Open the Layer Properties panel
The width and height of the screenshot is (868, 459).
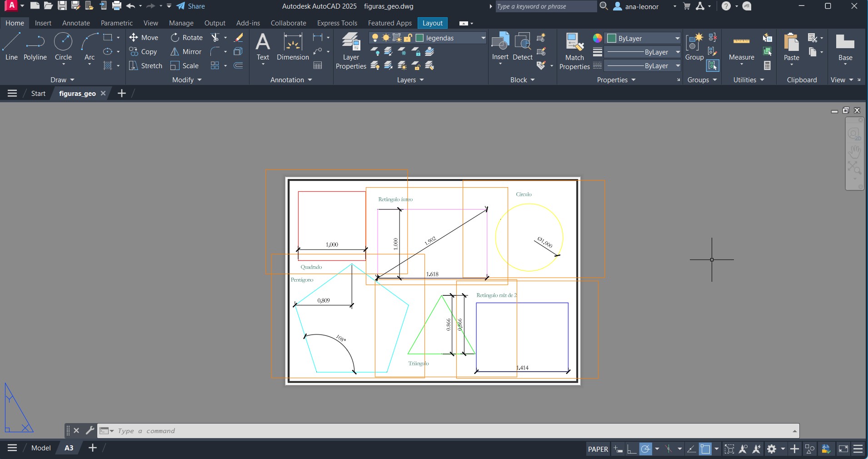(351, 51)
